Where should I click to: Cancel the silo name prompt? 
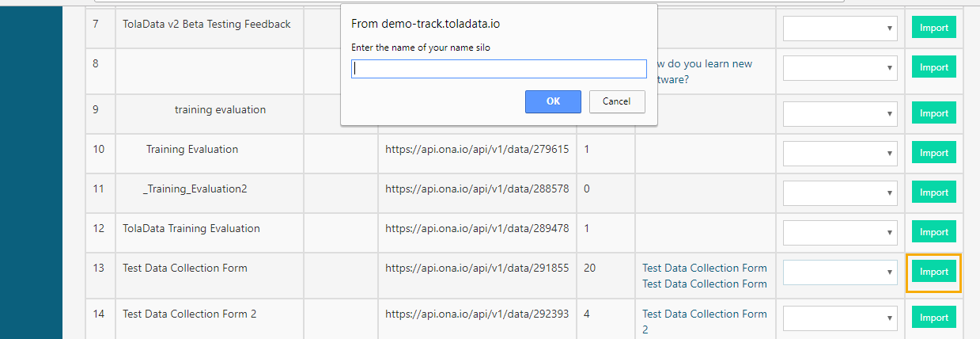click(x=616, y=101)
